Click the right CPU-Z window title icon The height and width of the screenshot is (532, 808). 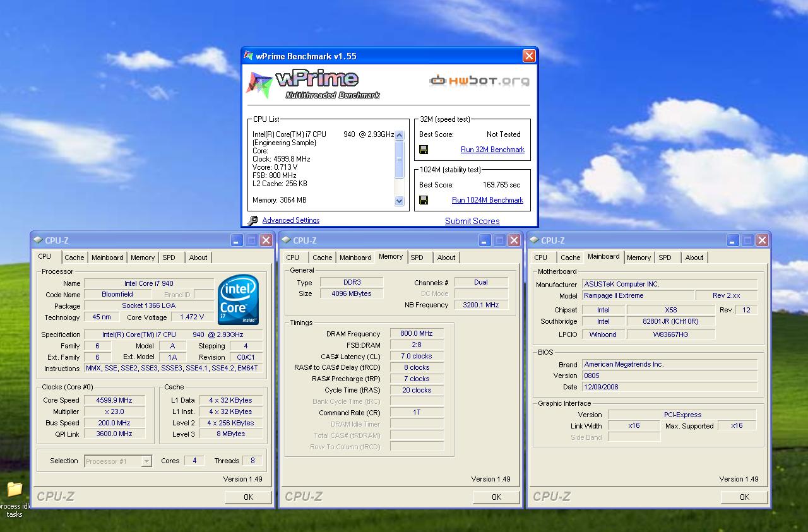click(533, 240)
